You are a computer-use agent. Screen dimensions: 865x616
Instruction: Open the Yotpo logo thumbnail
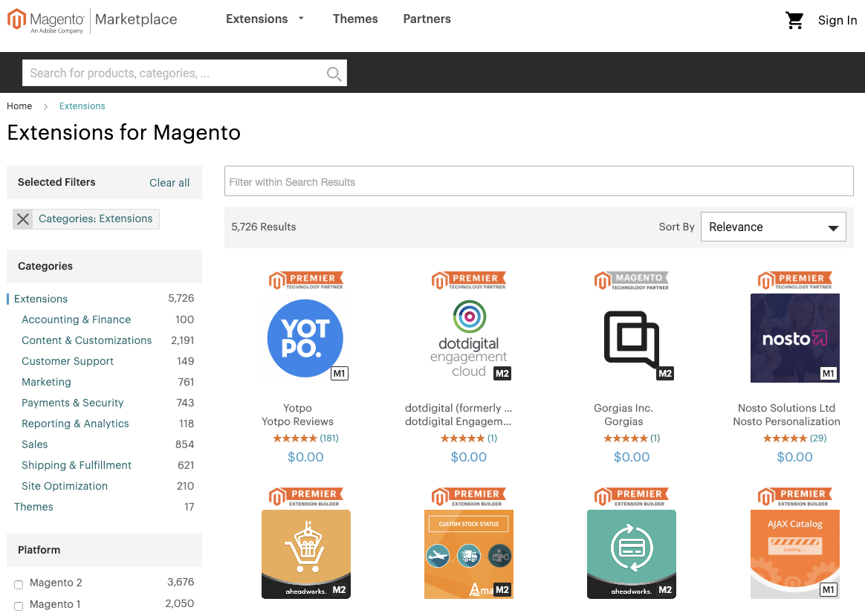(305, 338)
